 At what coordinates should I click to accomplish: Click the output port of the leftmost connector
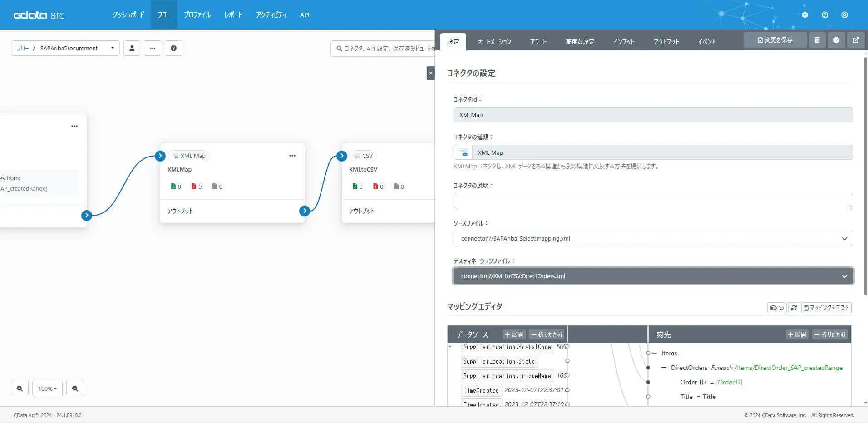pyautogui.click(x=87, y=215)
